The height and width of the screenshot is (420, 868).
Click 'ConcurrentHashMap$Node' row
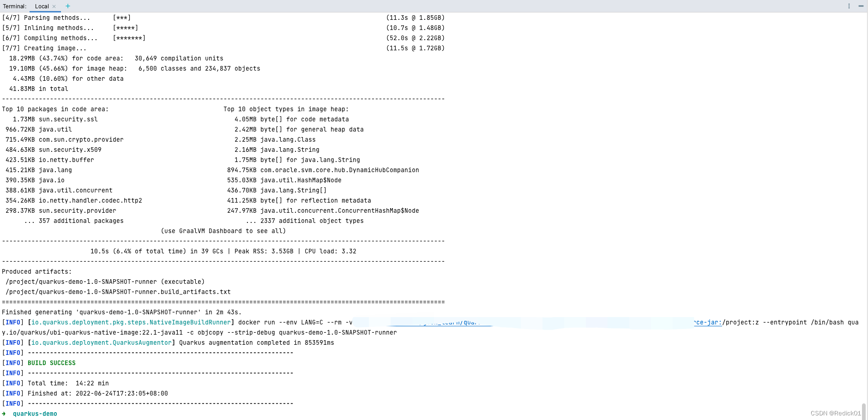coord(323,210)
